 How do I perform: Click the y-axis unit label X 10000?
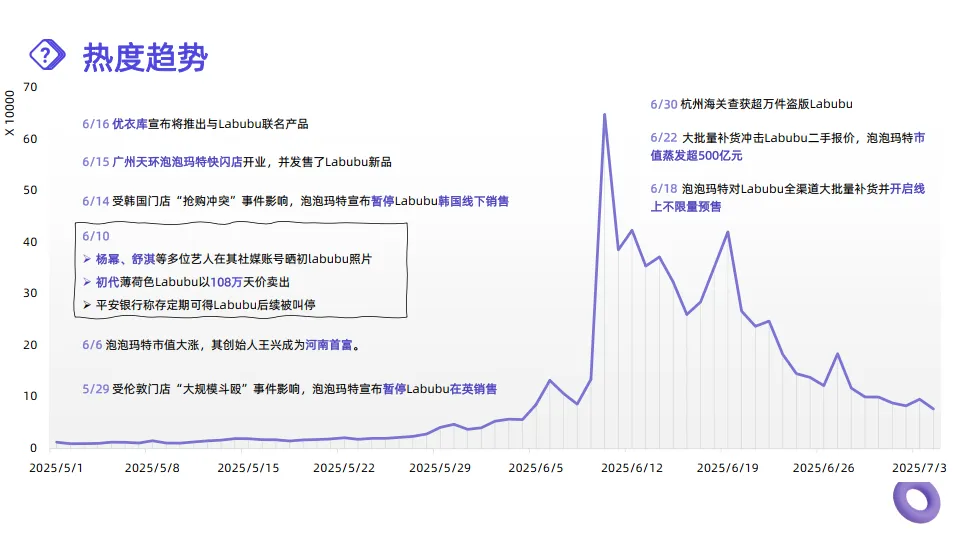9,113
